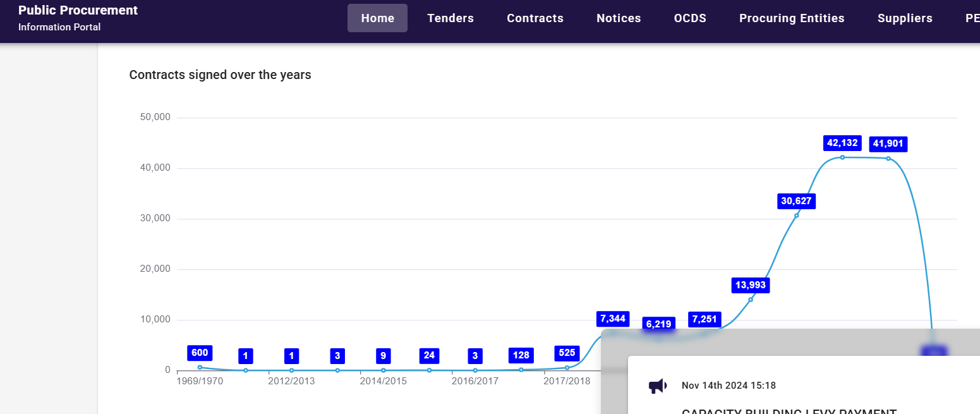Viewport: 980px width, 414px height.
Task: Select the 13,993 data point label
Action: tap(751, 285)
